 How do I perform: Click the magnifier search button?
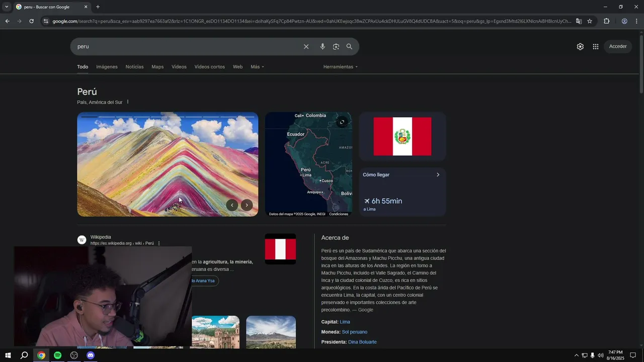click(349, 47)
